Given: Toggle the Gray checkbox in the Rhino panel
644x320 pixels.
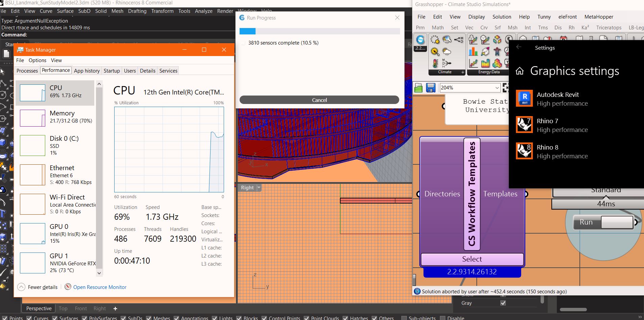Looking at the screenshot, I should 503,303.
